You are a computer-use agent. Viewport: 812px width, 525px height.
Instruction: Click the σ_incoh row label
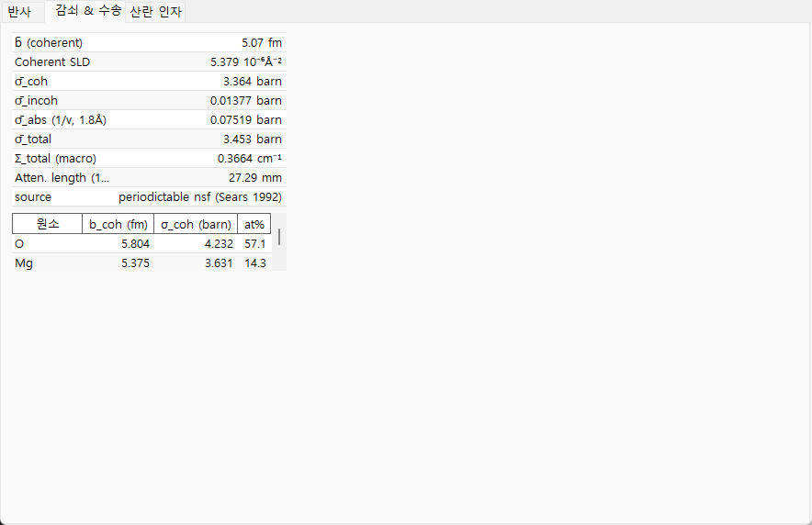(36, 100)
